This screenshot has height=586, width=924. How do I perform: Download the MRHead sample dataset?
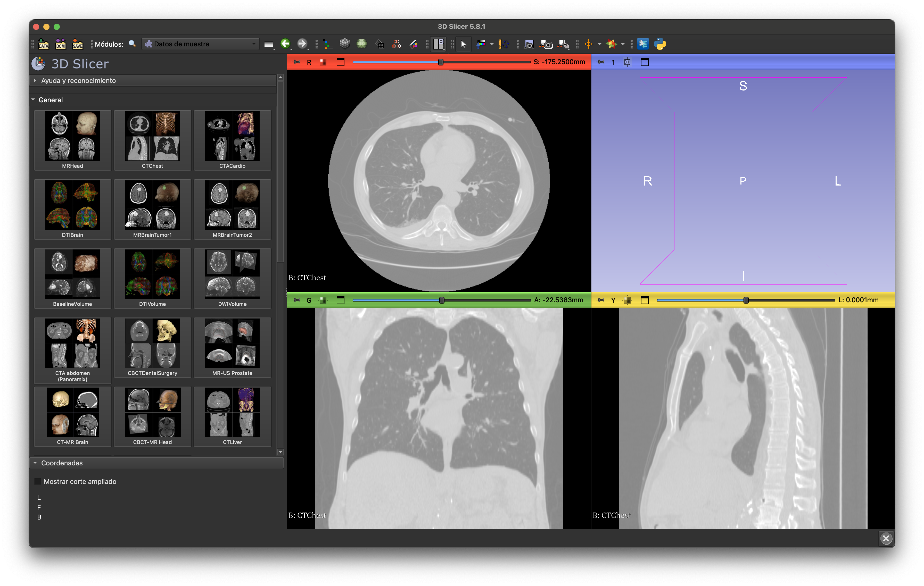coord(72,140)
